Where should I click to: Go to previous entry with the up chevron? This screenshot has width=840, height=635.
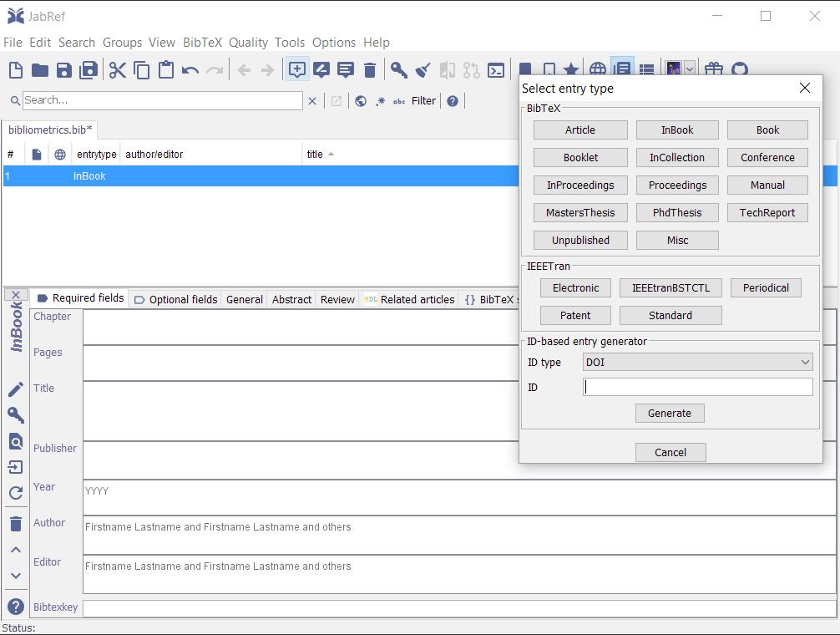click(x=16, y=550)
